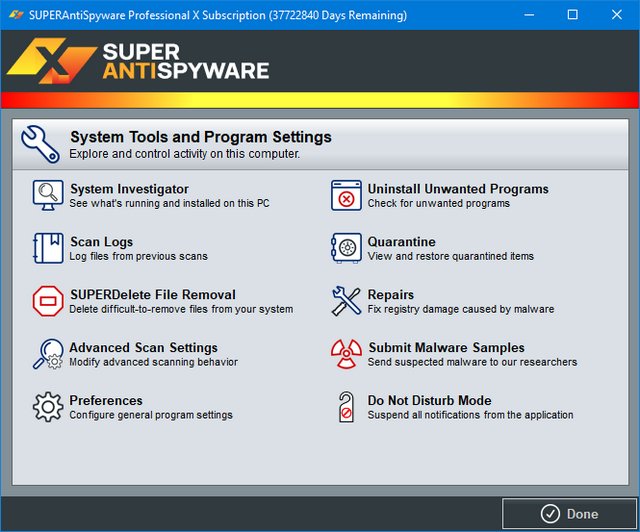Viewport: 640px width, 532px height.
Task: Click 'Delete difficult-to-remove files from your system'
Action: coord(181,309)
